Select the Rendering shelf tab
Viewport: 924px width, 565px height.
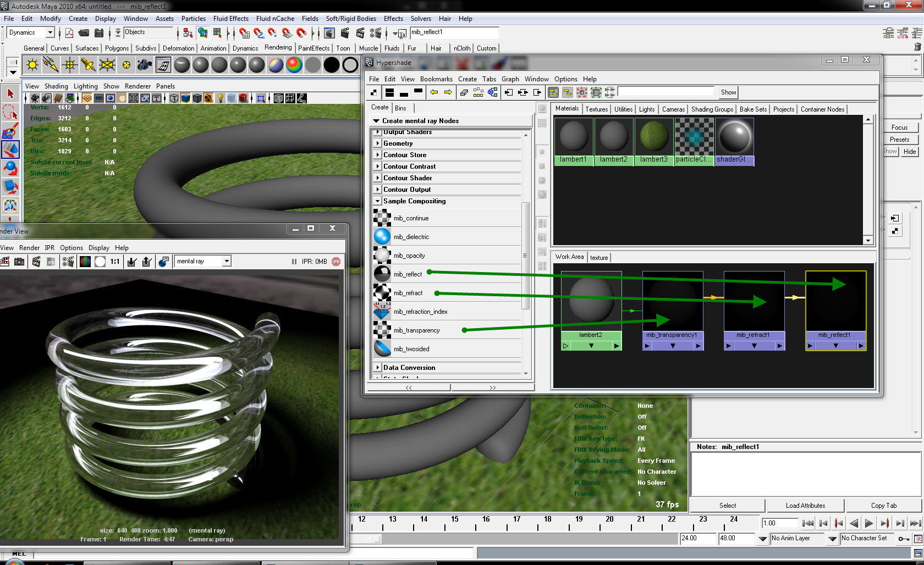tap(278, 48)
